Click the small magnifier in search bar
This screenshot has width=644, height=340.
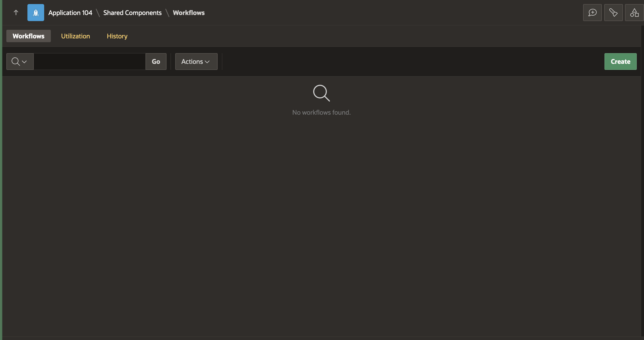tap(16, 62)
